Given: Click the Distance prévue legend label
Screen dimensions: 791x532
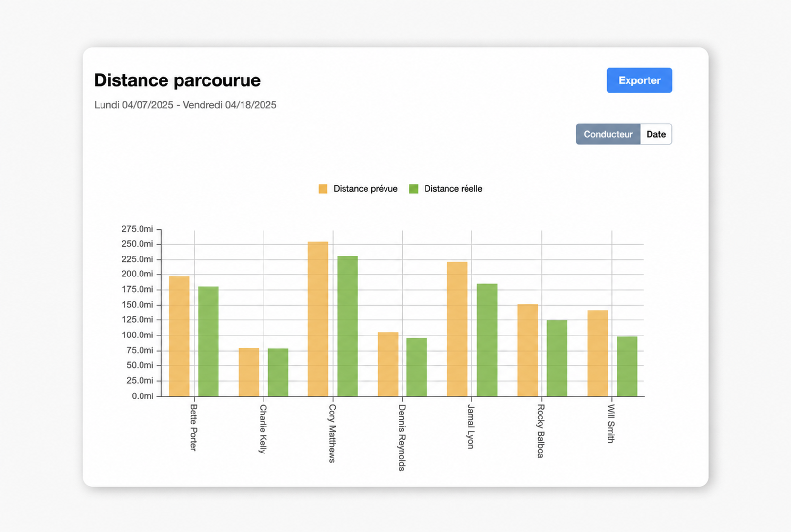Looking at the screenshot, I should [x=365, y=189].
